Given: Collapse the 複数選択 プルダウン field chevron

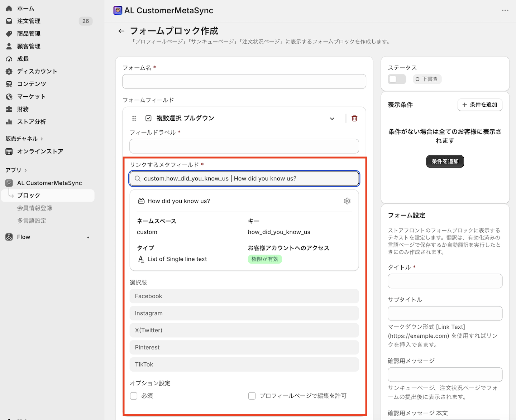Looking at the screenshot, I should (x=332, y=119).
